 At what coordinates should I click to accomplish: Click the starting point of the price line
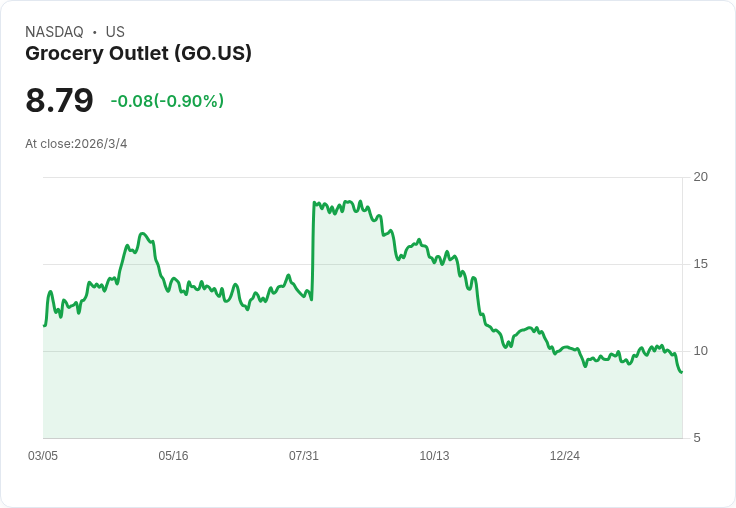44,325
